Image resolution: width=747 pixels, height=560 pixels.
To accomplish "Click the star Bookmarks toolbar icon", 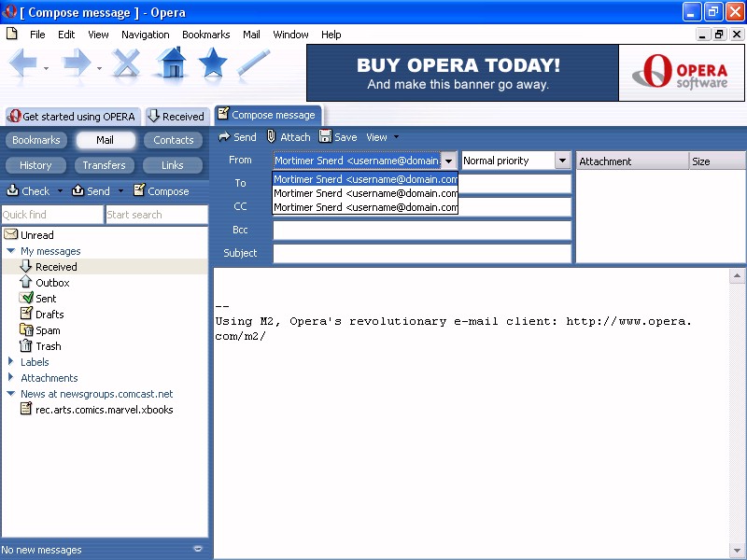I will [213, 63].
